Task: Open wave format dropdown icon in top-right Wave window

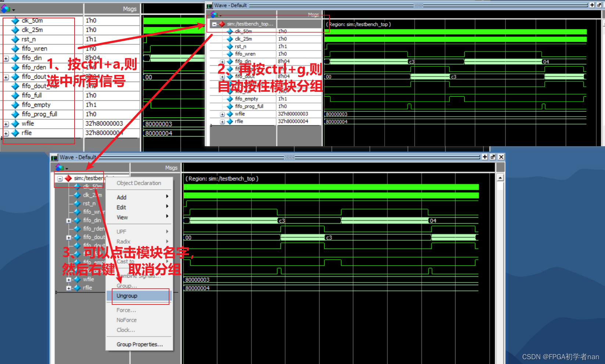Action: [215, 15]
